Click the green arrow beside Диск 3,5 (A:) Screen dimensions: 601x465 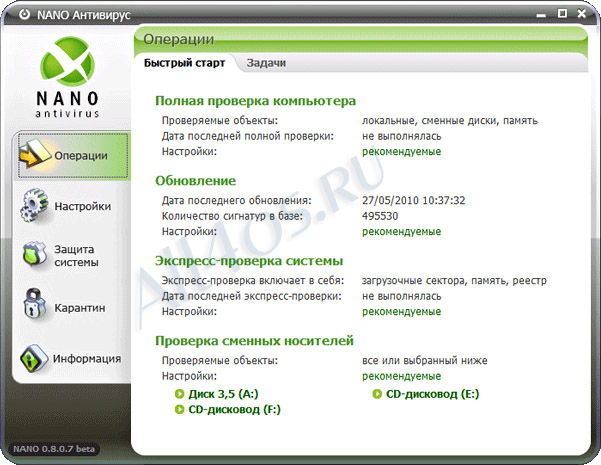click(179, 394)
